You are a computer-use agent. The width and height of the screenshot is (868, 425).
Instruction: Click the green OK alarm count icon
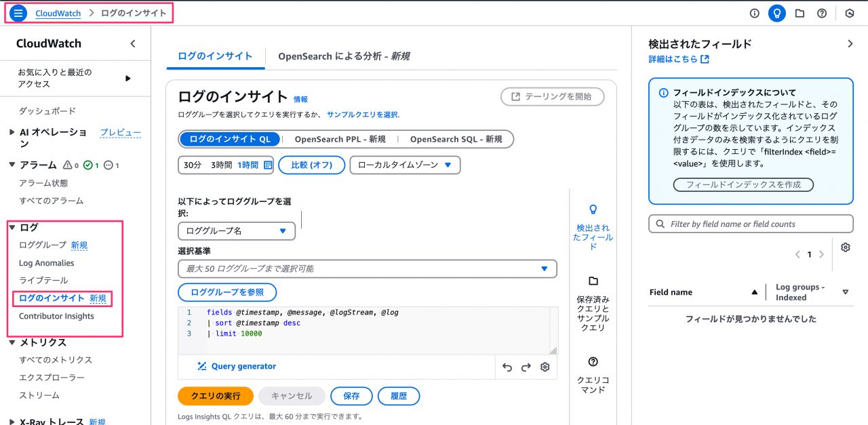[92, 165]
